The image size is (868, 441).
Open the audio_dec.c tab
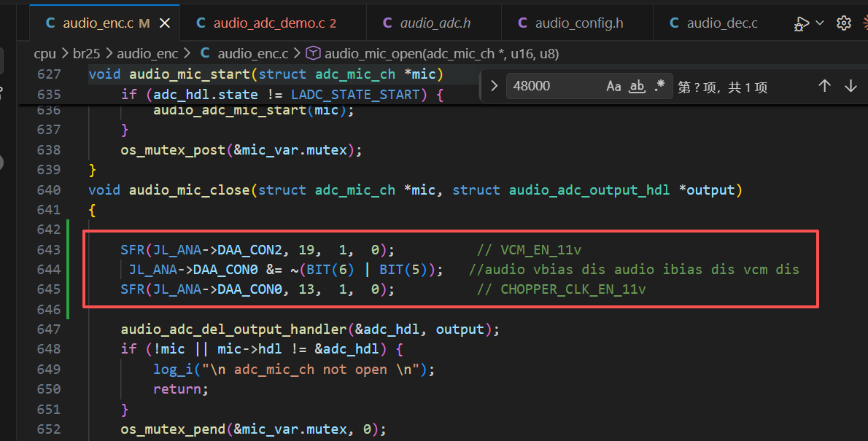(713, 23)
